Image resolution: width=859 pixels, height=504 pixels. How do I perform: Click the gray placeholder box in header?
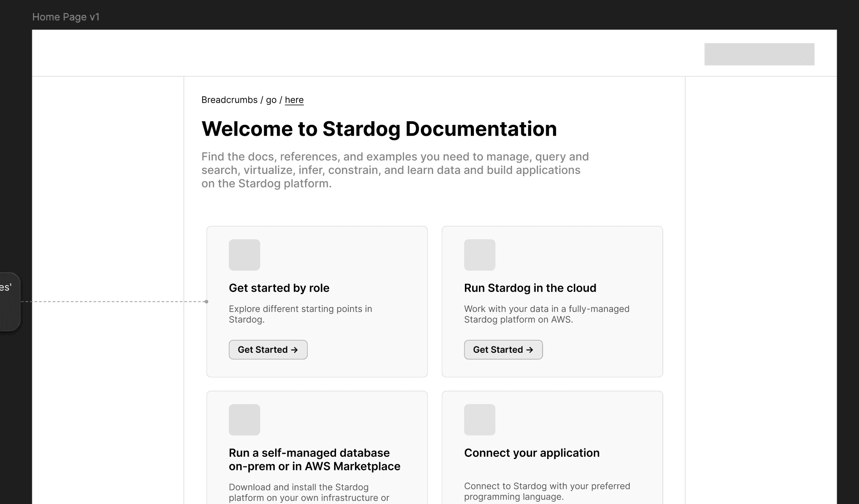(x=759, y=54)
